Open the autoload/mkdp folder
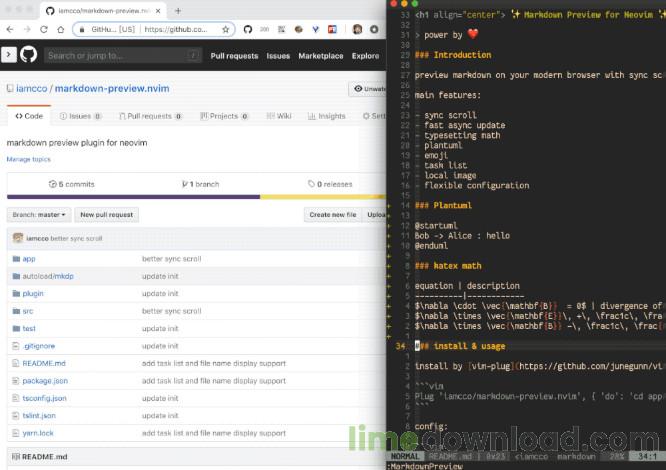The image size is (666, 470). tap(47, 276)
